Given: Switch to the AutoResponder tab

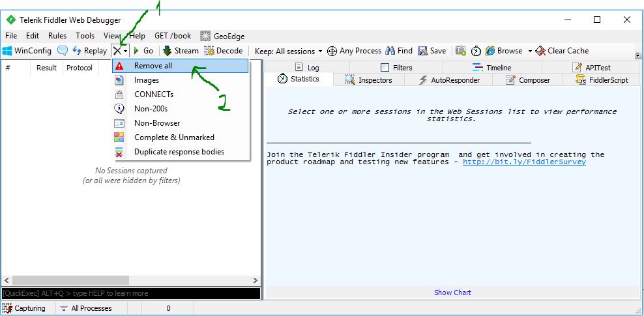Looking at the screenshot, I should (449, 80).
